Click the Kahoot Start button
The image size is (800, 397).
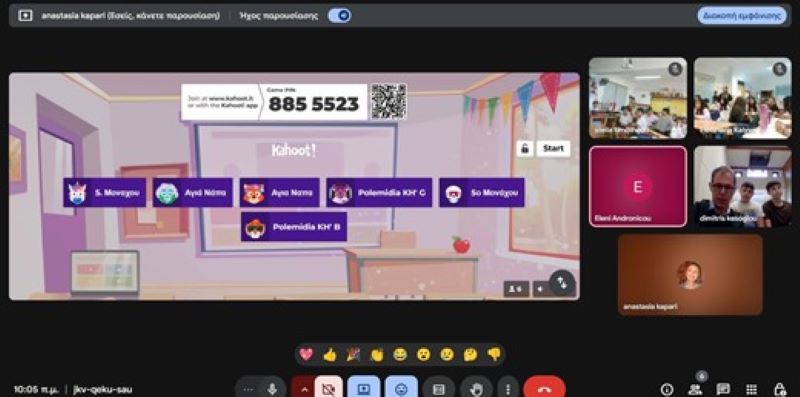tap(553, 148)
